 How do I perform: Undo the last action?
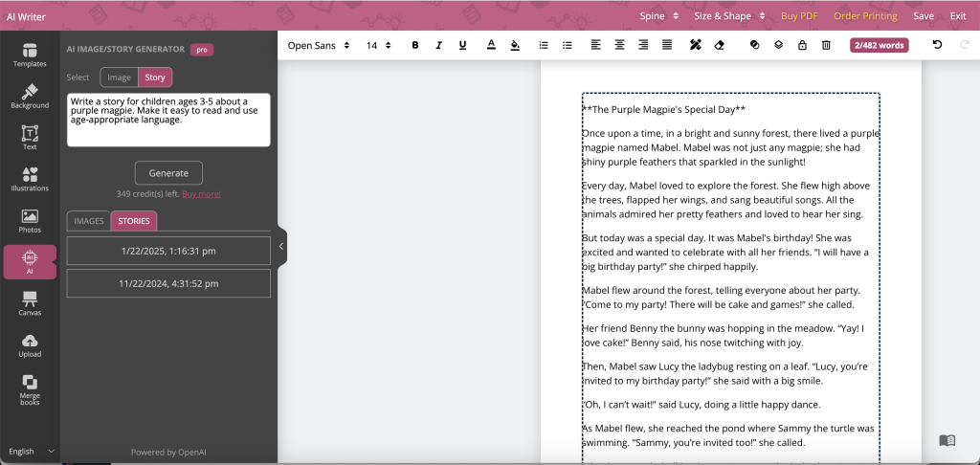tap(937, 45)
